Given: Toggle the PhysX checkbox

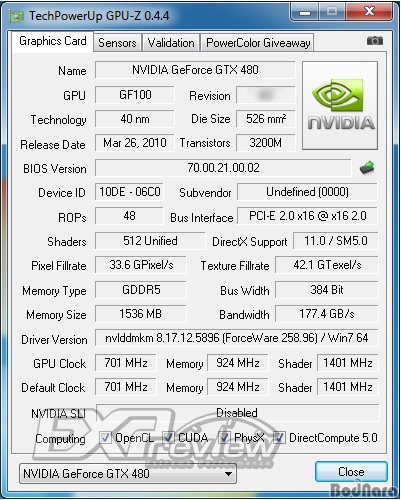Looking at the screenshot, I should (x=224, y=438).
